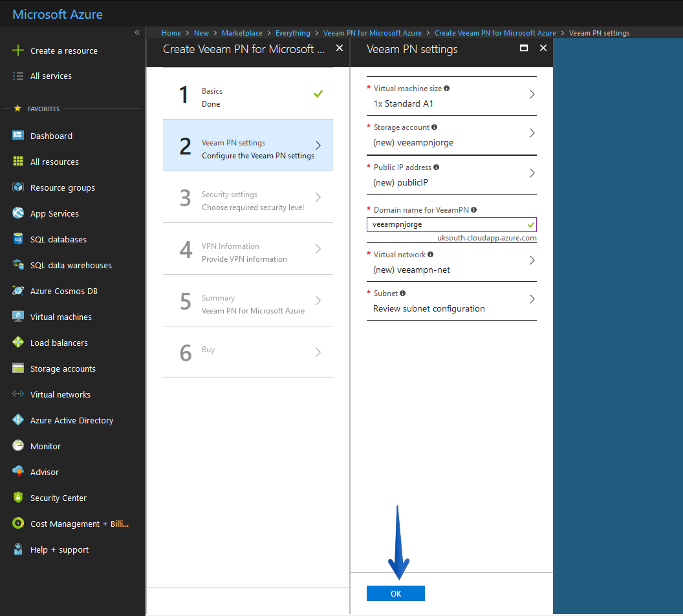Click the Domain name for VeeamPN input

coord(451,225)
